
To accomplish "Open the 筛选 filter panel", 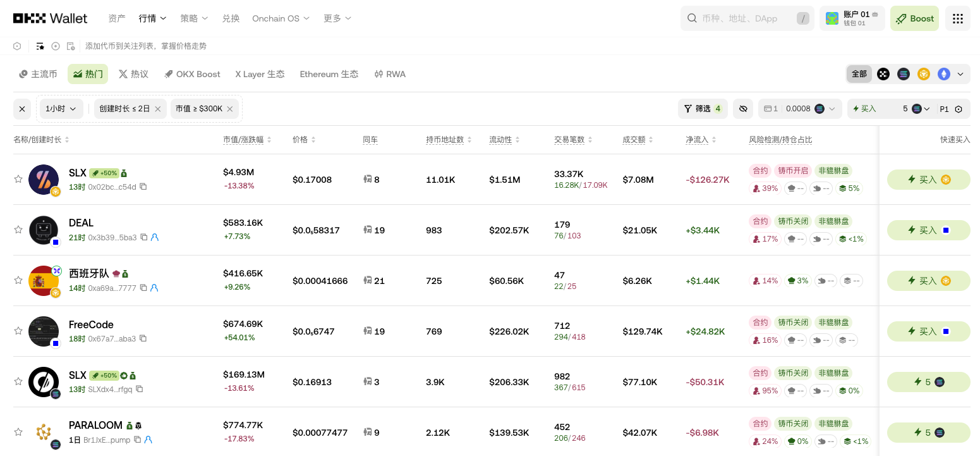I will [703, 109].
